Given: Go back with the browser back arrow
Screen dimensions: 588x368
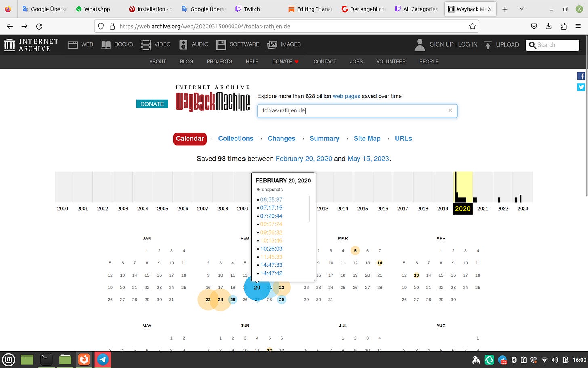Looking at the screenshot, I should [10, 26].
